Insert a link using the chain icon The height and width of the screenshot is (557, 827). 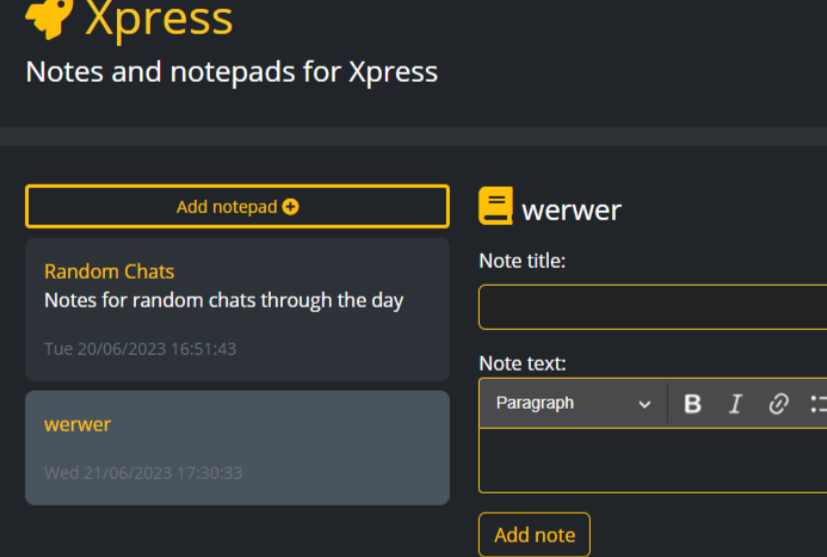point(778,404)
